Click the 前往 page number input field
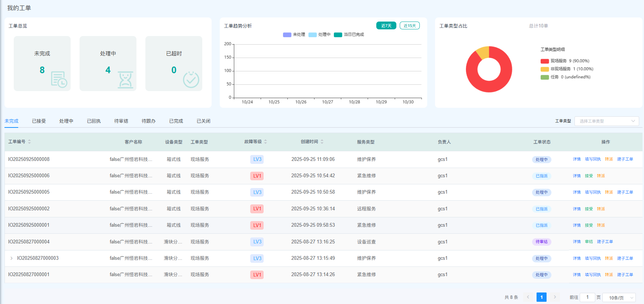The height and width of the screenshot is (304, 644). (x=587, y=297)
